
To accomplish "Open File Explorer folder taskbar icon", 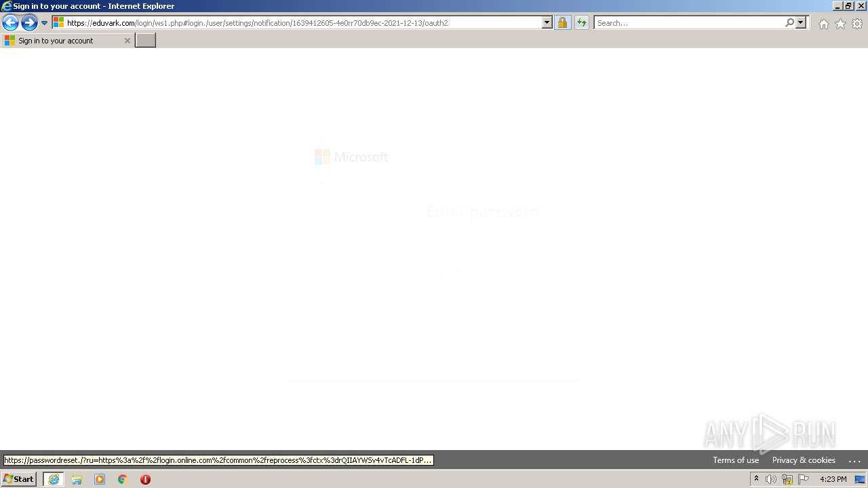I will pos(77,479).
